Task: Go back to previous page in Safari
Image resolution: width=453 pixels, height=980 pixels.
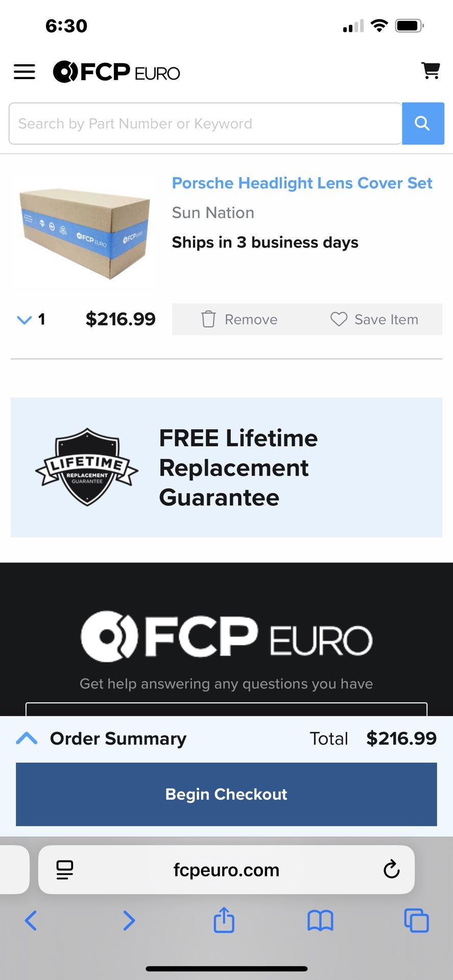Action: (31, 920)
